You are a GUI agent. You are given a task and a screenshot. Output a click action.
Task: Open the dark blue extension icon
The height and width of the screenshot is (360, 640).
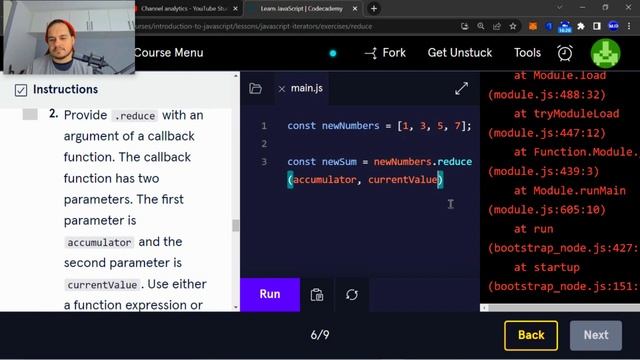(549, 27)
